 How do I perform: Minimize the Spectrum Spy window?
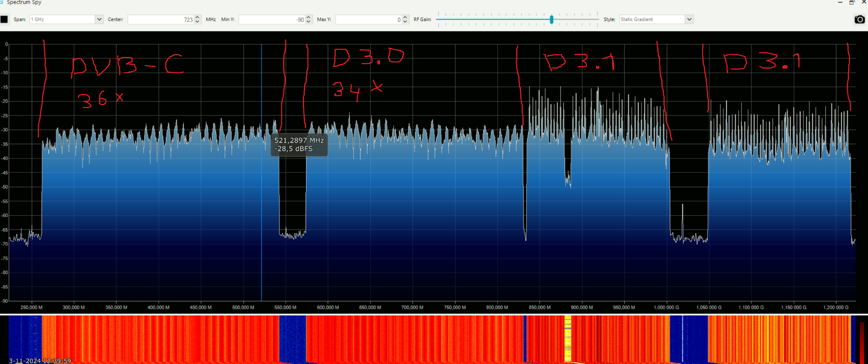point(840,2)
